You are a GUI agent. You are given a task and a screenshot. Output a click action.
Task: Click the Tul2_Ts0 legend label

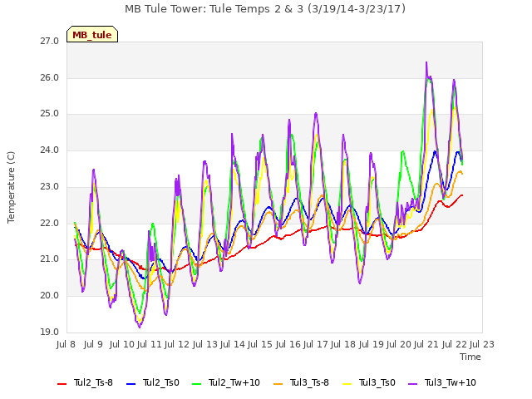coord(160,382)
